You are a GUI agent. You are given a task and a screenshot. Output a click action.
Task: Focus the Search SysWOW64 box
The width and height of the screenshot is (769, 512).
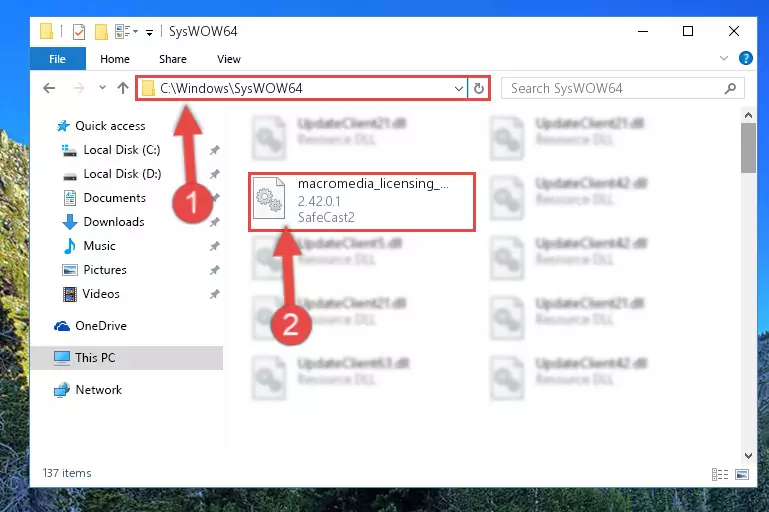point(622,88)
